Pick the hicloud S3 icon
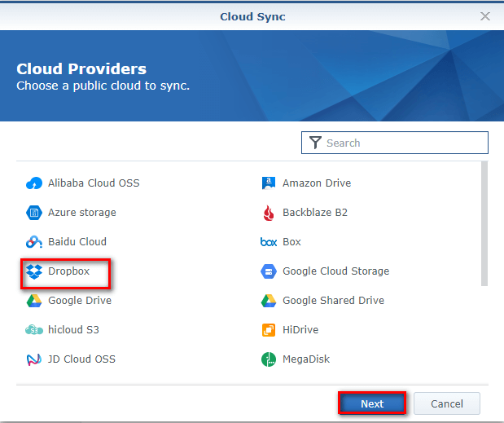Screen dimensions: 504x423 33,330
